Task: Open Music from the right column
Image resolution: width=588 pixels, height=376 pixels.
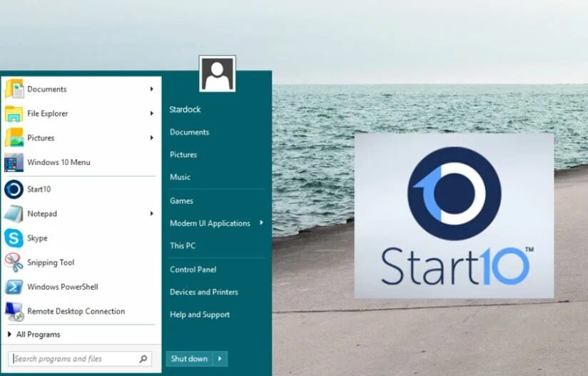Action: (180, 177)
